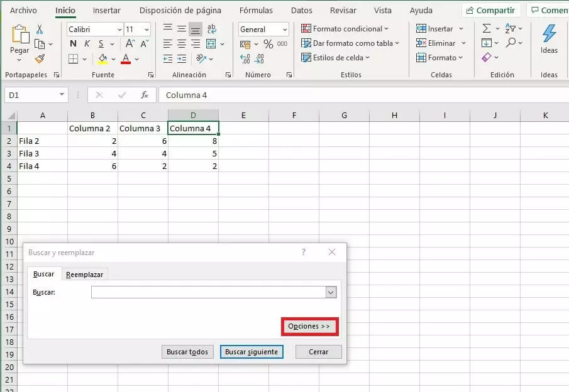Toggle the center horizontal alignment button
Image resolution: width=569 pixels, height=392 pixels.
pos(181,43)
